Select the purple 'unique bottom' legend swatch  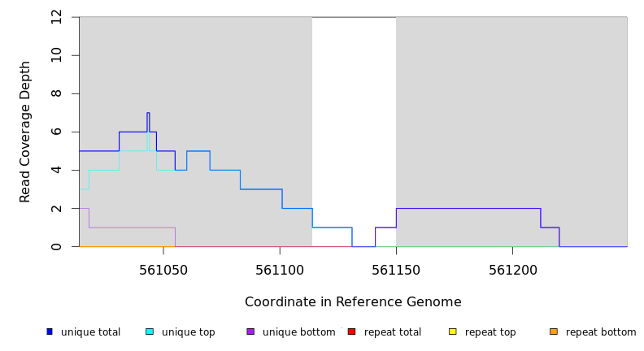pos(250,331)
